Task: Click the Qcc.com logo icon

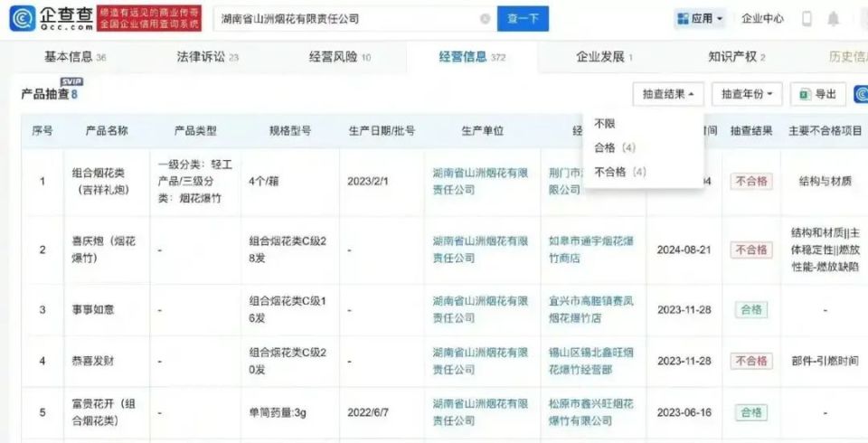Action: pyautogui.click(x=23, y=18)
